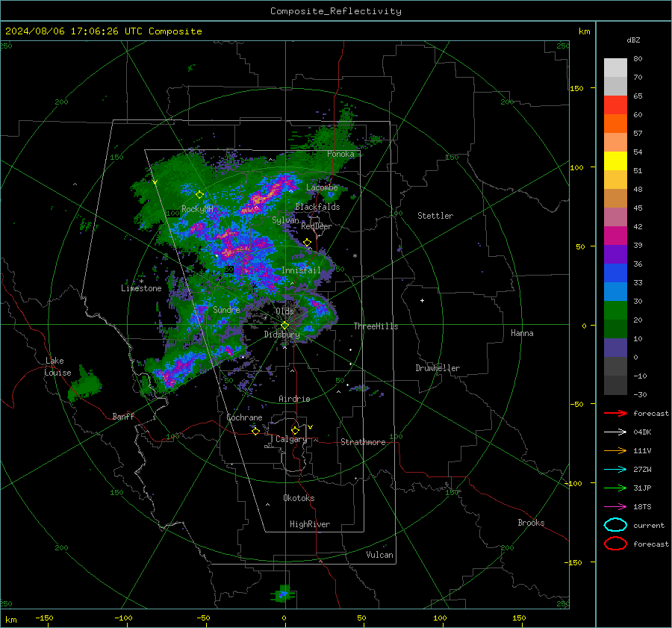The width and height of the screenshot is (672, 628).
Task: Click the yellow diamond marker below Cochrane
Action: 255,432
